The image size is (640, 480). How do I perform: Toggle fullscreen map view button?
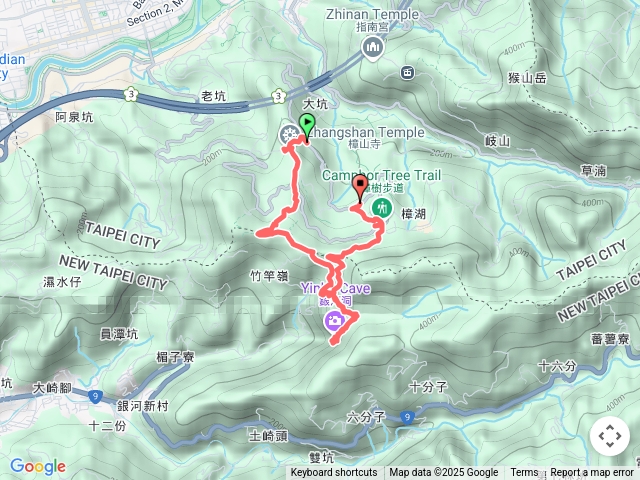coord(610,436)
